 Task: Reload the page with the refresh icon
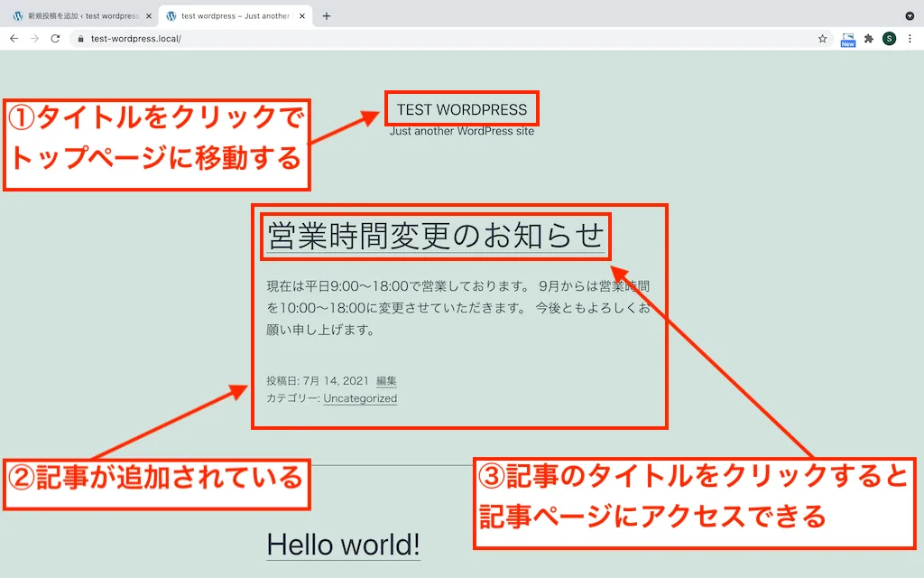(55, 38)
